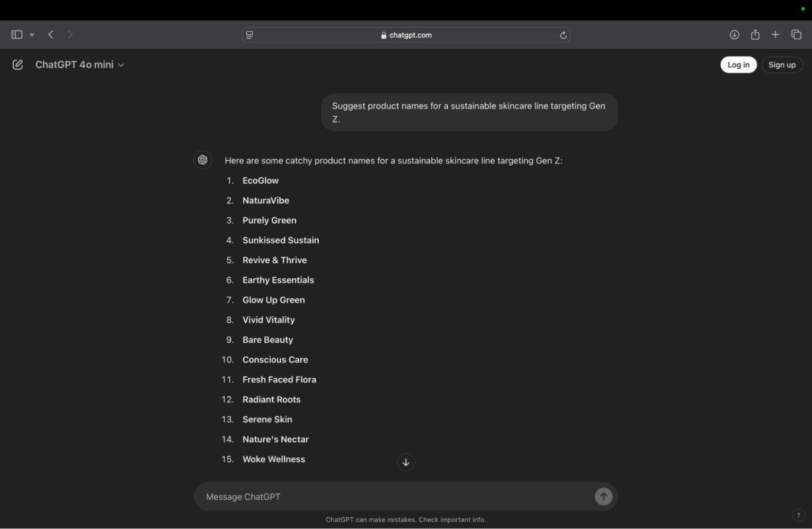Click the Message ChatGPT input field
The image size is (812, 529).
pyautogui.click(x=370, y=496)
